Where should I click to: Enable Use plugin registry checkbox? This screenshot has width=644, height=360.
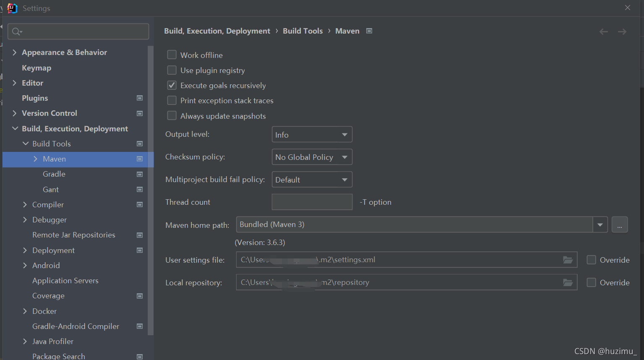(172, 70)
